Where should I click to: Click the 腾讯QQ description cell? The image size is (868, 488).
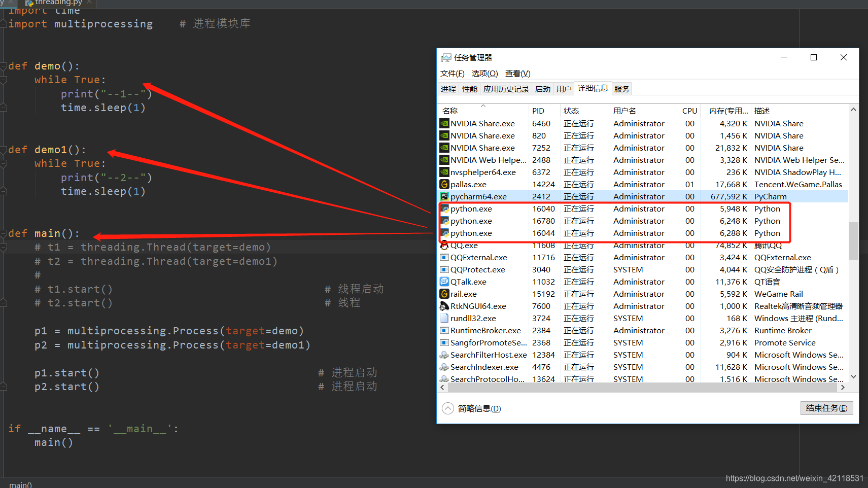pyautogui.click(x=768, y=245)
